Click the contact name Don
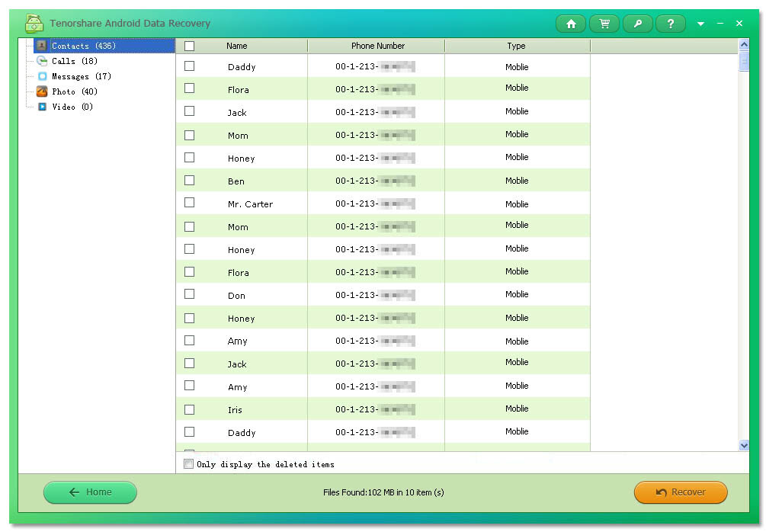 pos(236,296)
